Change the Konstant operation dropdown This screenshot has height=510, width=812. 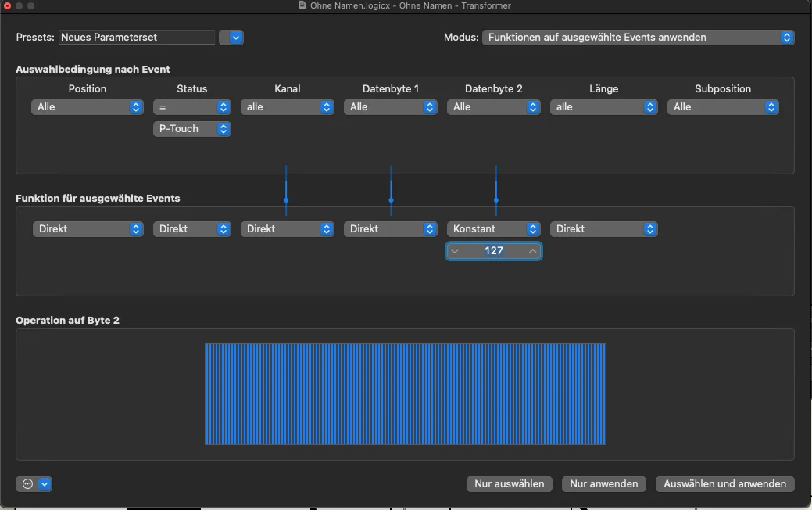coord(494,229)
